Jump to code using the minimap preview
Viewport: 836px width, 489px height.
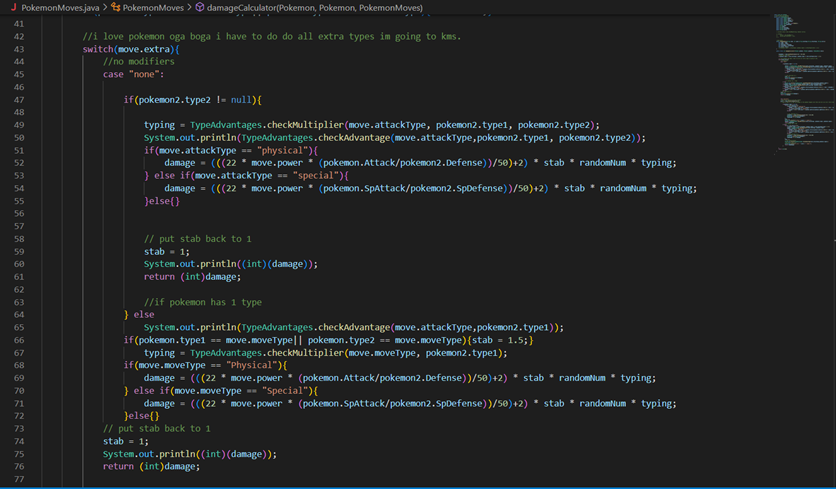800,80
